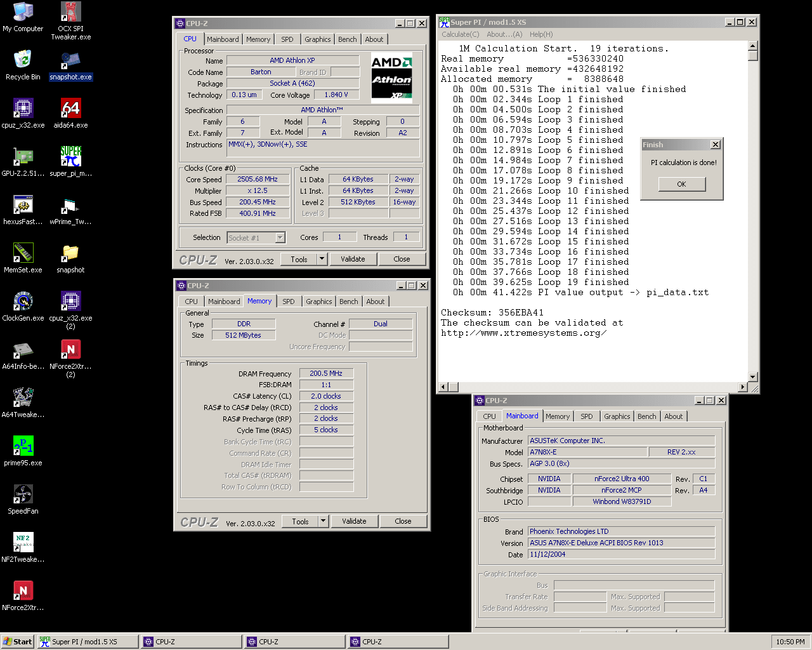Select snapshot.exe desktop shortcut
The width and height of the screenshot is (812, 650).
pos(70,65)
